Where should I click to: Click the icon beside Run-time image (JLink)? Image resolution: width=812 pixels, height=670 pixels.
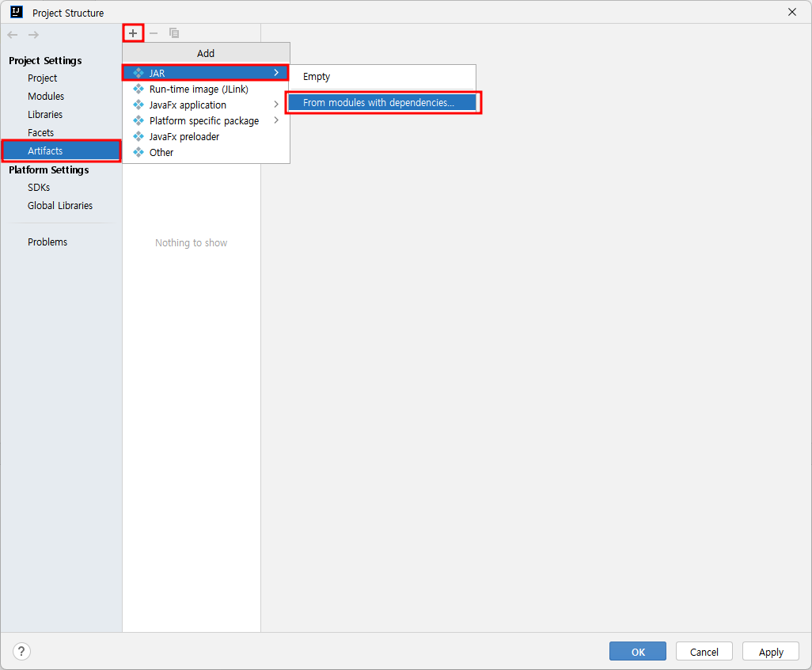(138, 89)
